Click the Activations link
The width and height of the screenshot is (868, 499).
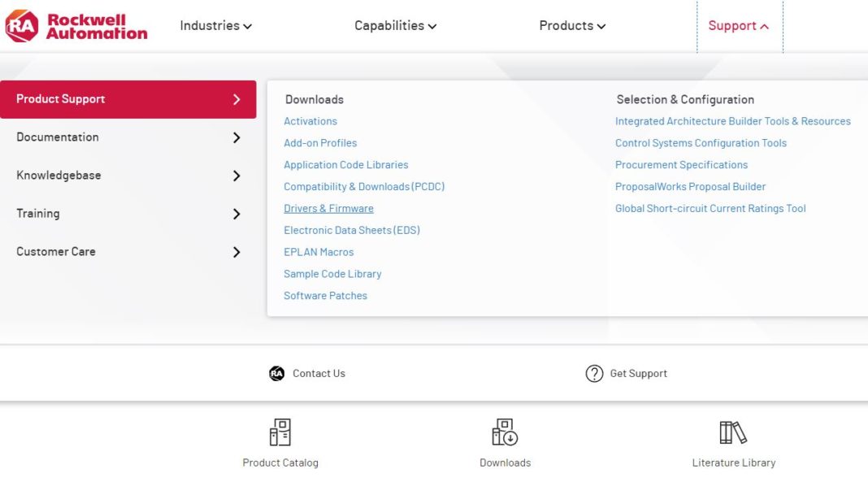(310, 120)
